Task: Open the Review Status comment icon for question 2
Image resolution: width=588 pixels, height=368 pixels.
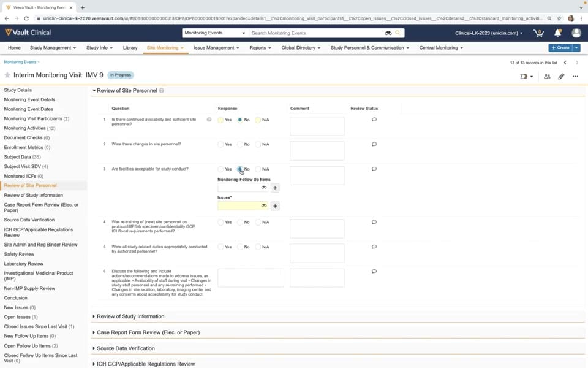Action: 374,144
